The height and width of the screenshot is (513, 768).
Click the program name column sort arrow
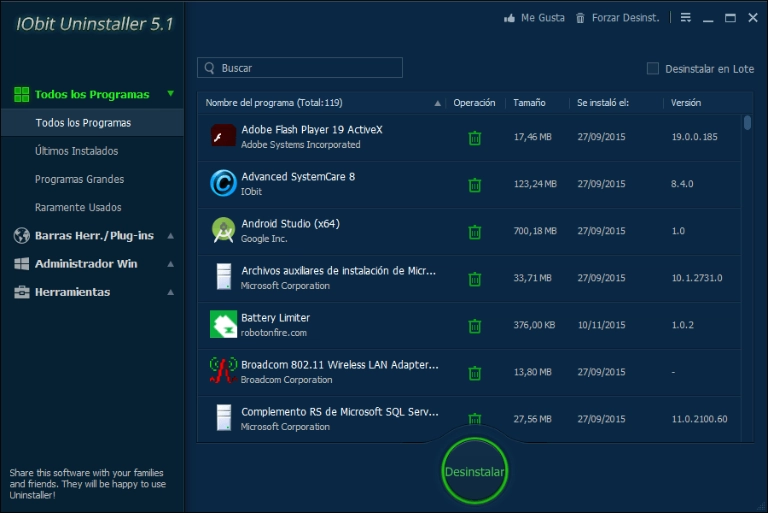click(x=437, y=103)
